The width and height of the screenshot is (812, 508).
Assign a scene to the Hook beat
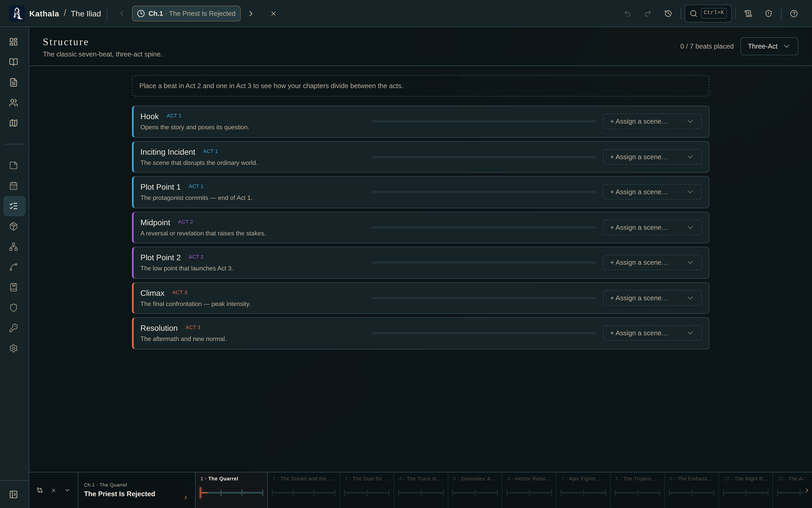pyautogui.click(x=652, y=121)
